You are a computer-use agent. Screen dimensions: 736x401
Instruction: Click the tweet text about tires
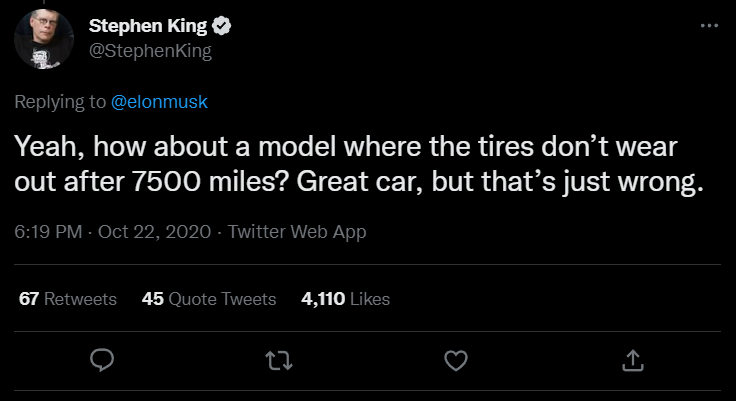(x=346, y=149)
